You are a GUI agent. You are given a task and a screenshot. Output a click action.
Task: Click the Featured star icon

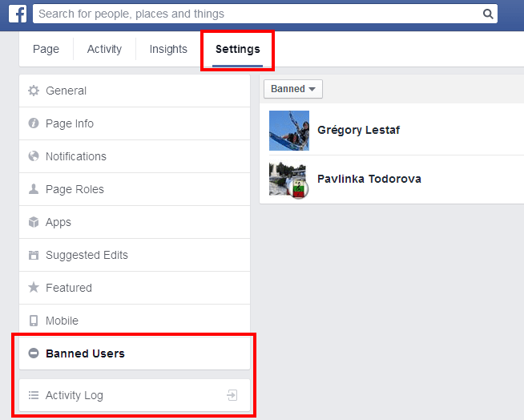(x=34, y=288)
